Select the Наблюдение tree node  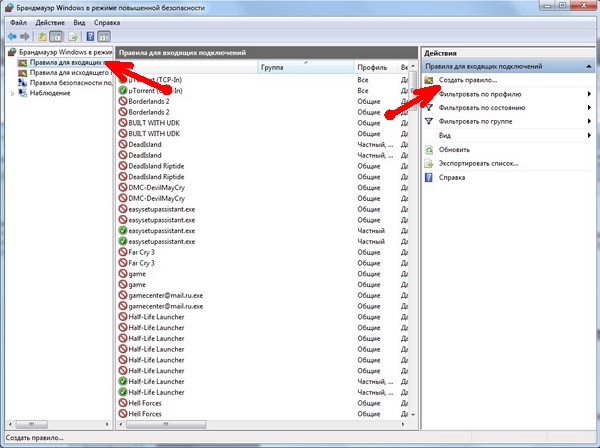click(50, 93)
